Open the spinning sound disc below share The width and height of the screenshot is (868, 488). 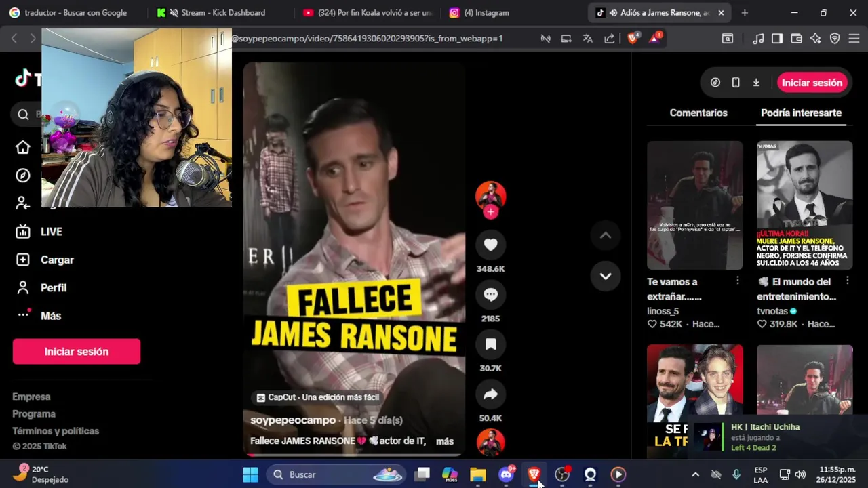pyautogui.click(x=490, y=443)
